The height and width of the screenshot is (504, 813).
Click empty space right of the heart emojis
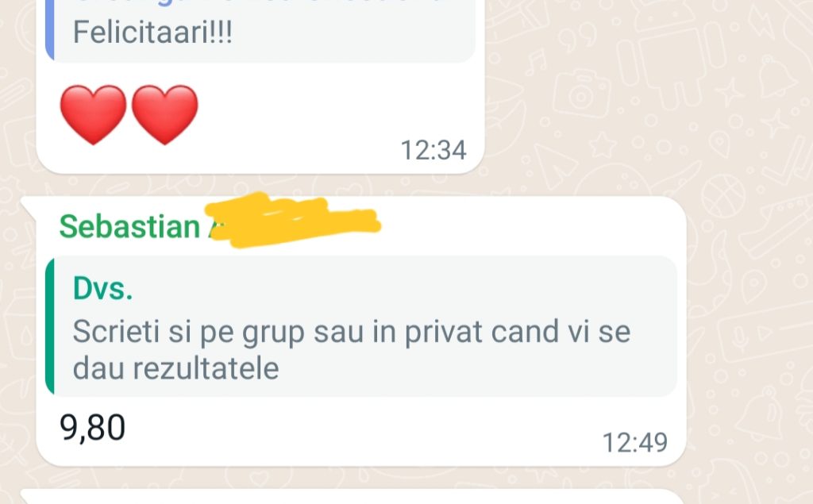[x=337, y=114]
